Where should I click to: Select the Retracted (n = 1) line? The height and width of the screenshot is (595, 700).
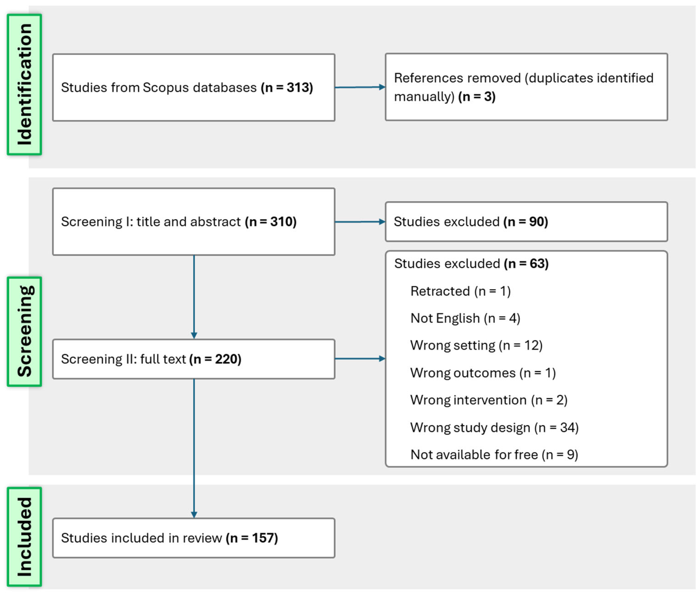point(460,291)
